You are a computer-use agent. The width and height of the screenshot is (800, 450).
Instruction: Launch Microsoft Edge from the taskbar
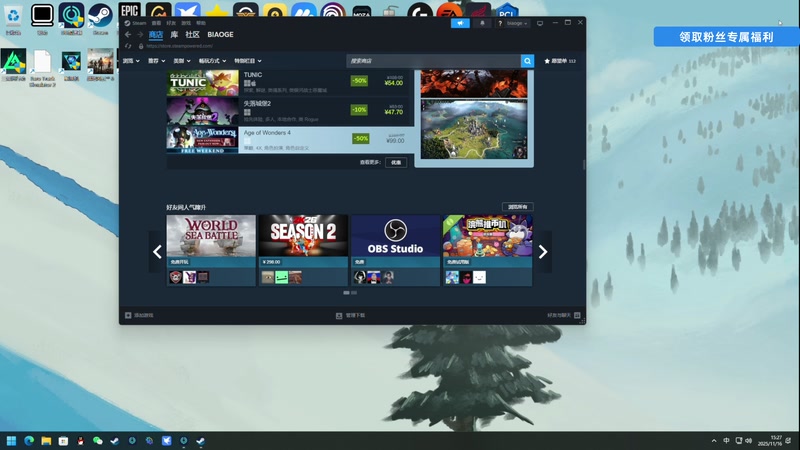point(29,440)
